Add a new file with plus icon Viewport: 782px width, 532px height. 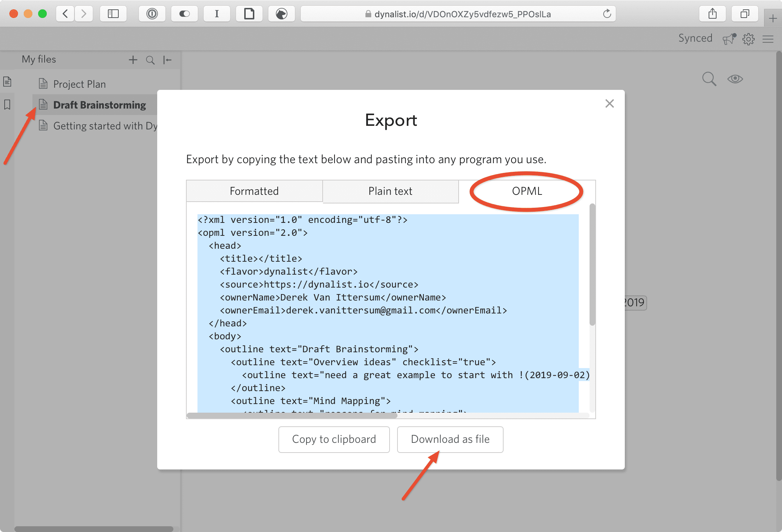[133, 60]
